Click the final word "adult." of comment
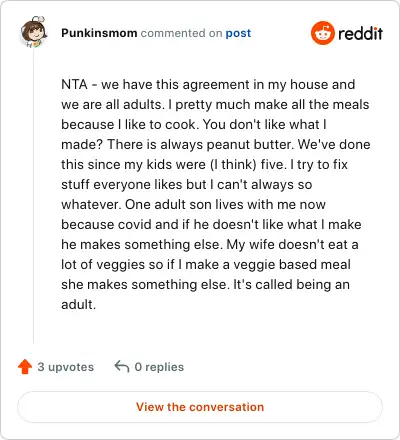This screenshot has width=400, height=440. [x=78, y=304]
